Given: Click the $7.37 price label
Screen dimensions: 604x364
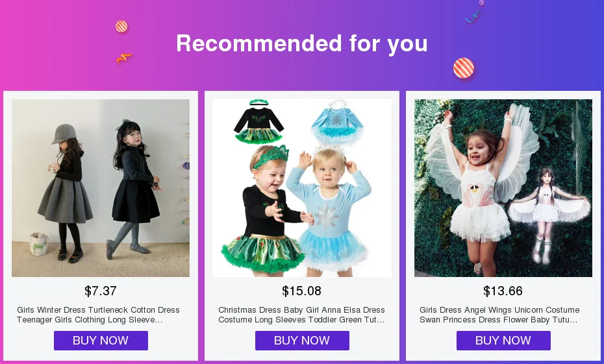Looking at the screenshot, I should [101, 291].
